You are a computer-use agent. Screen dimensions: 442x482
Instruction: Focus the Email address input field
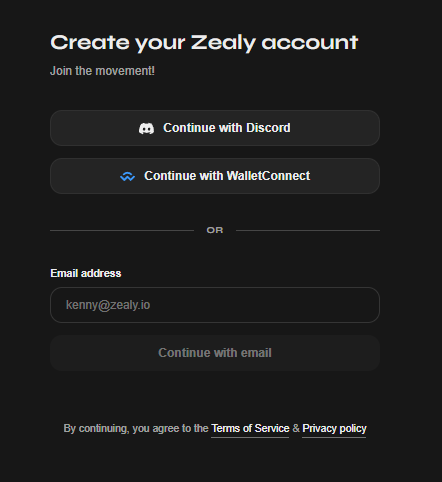(215, 305)
